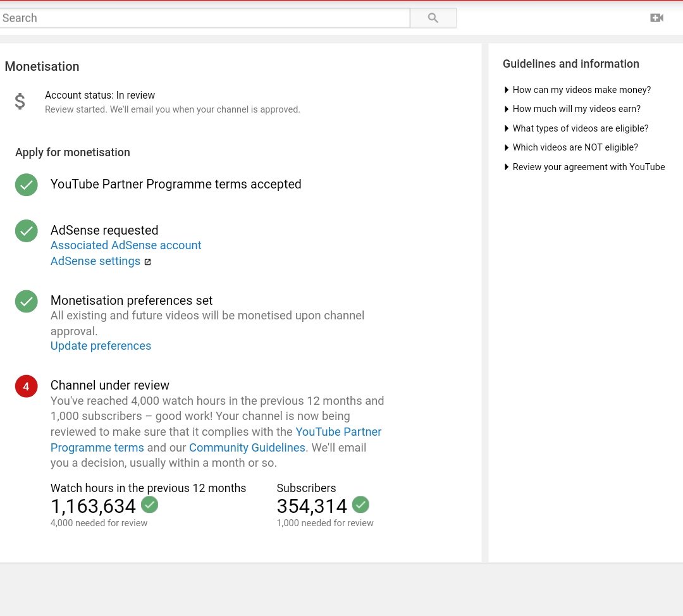Click the 'Apply for monetisation' heading

(x=73, y=152)
